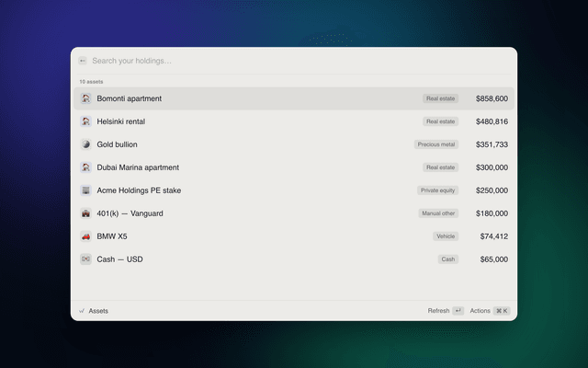Click the Manual other tag
The image size is (588, 368).
point(438,213)
